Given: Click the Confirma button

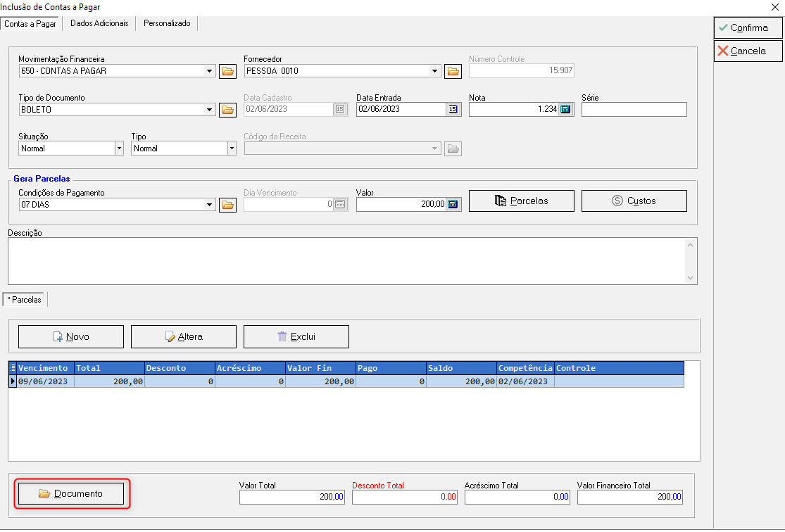Looking at the screenshot, I should pos(748,27).
